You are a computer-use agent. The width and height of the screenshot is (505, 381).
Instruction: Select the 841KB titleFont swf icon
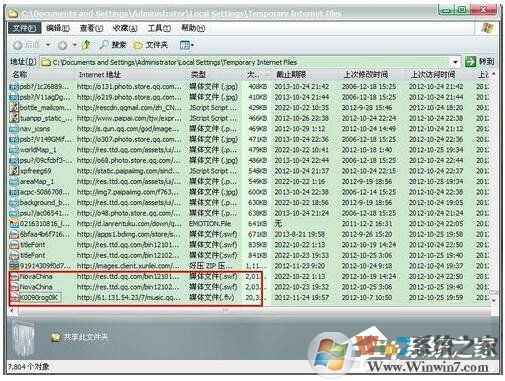point(14,255)
